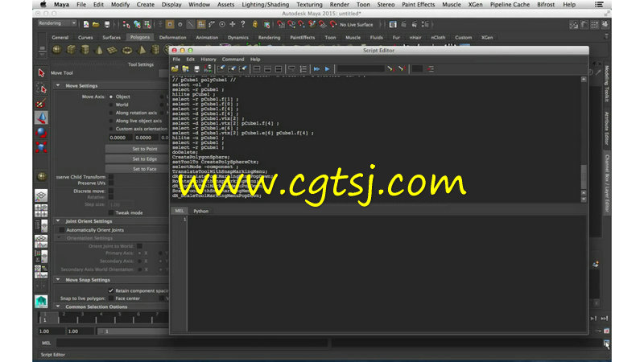Collapse Move Snap Settings section
The width and height of the screenshot is (644, 362).
pyautogui.click(x=58, y=280)
